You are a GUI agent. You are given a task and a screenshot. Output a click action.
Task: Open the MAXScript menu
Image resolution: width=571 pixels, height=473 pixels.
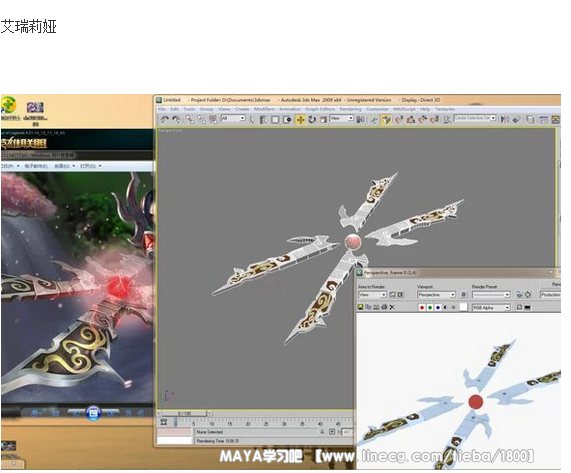click(404, 109)
